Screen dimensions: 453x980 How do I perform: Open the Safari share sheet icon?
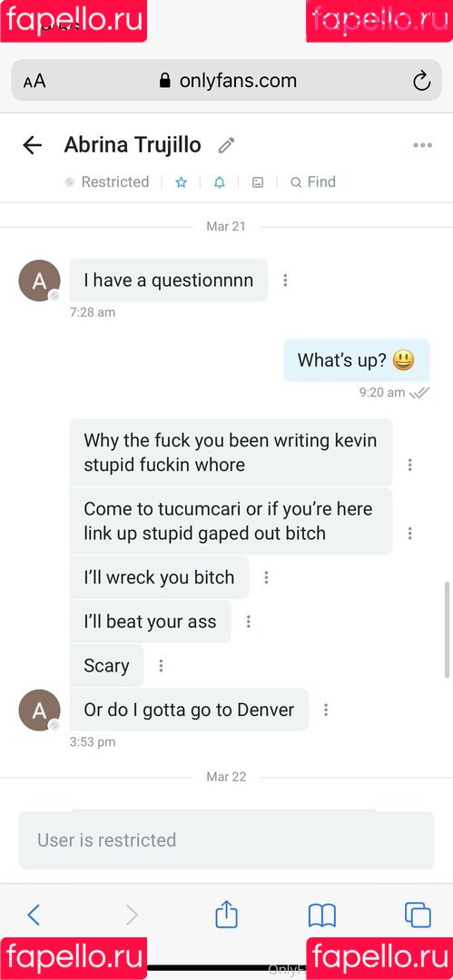tap(227, 914)
